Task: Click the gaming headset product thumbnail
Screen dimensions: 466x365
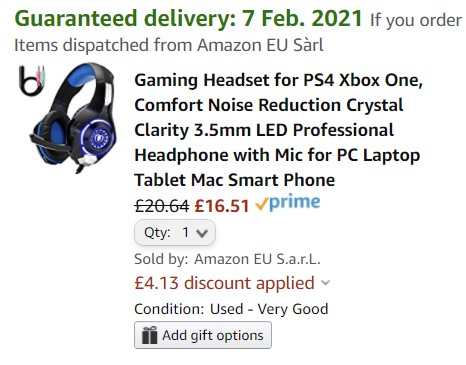Action: coord(68,118)
